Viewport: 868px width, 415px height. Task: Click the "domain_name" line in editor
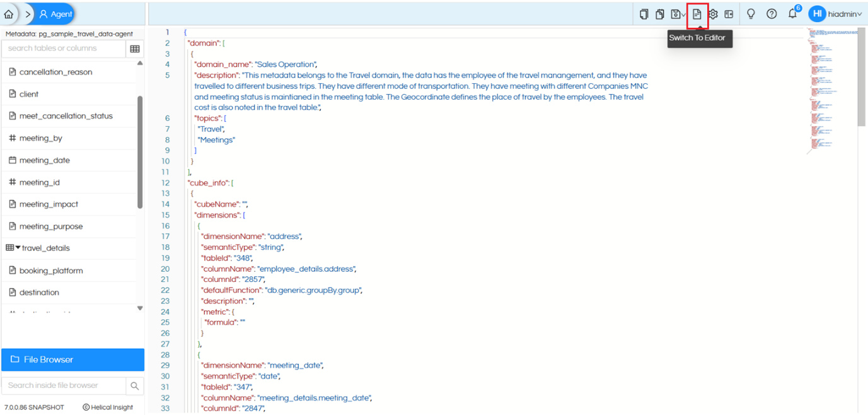[x=255, y=64]
